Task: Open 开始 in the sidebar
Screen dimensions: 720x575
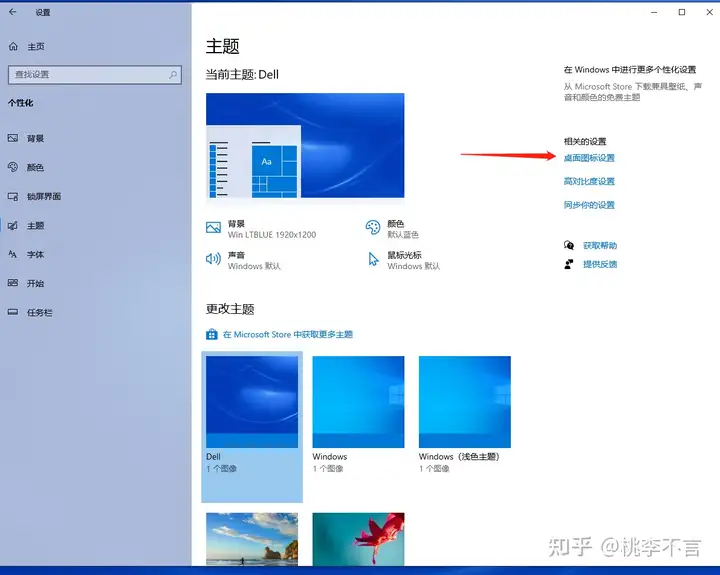Action: point(35,283)
